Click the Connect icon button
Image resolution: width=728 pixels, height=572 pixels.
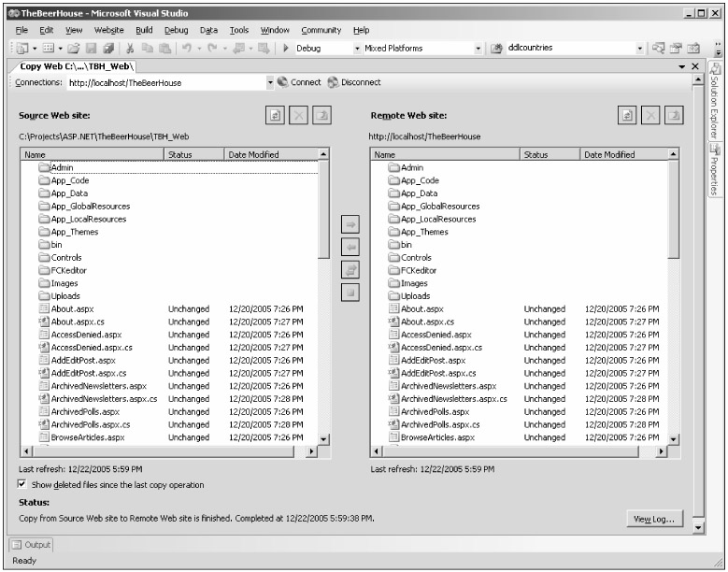(283, 82)
